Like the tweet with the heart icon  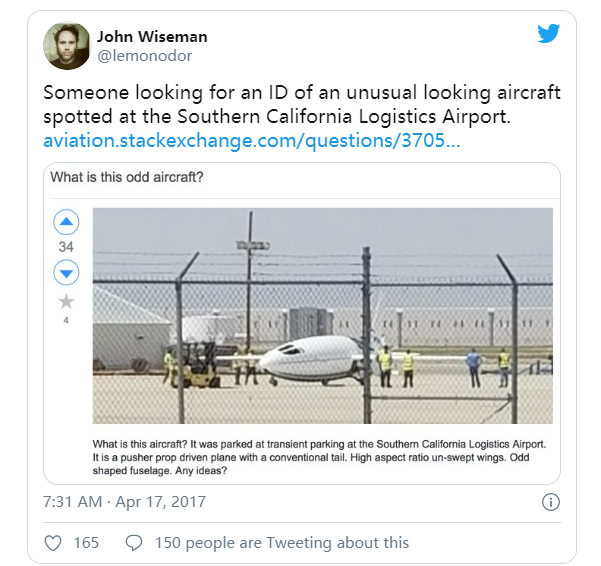[54, 542]
